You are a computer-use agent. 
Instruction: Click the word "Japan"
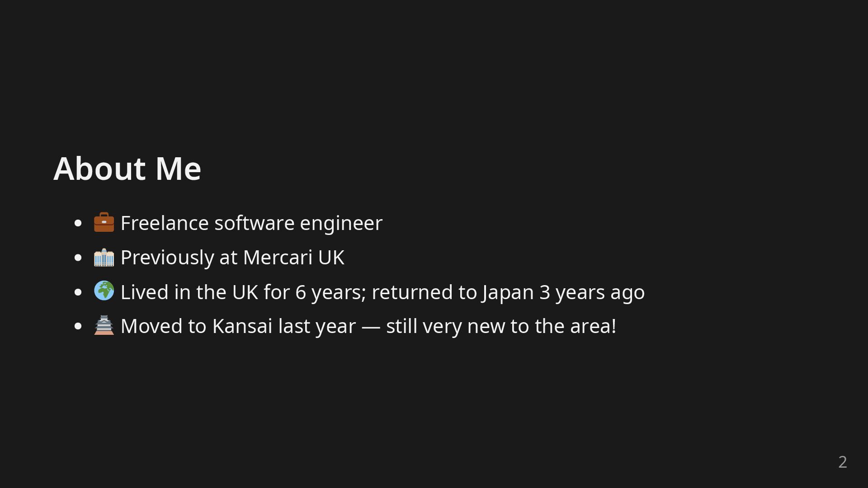tap(508, 293)
